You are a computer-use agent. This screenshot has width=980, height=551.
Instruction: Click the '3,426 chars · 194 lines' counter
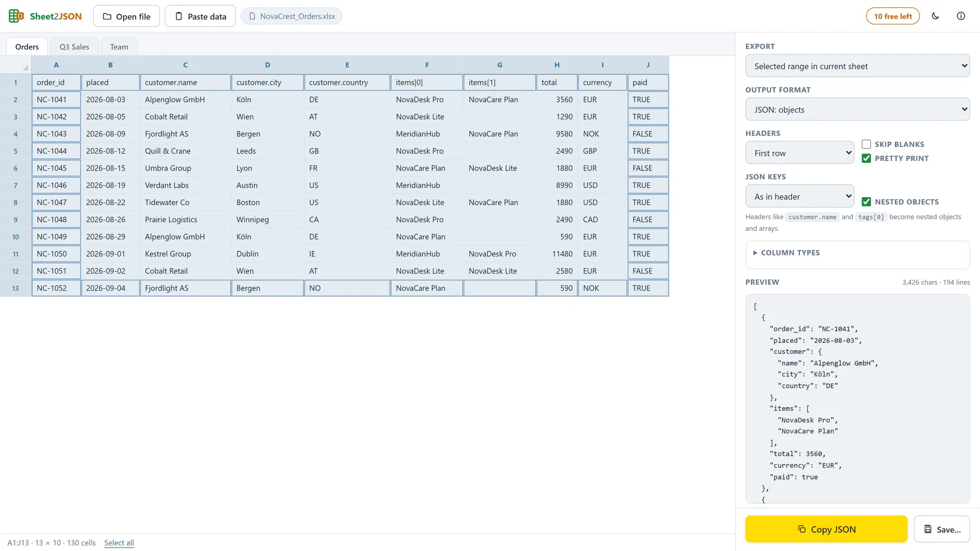pyautogui.click(x=936, y=282)
